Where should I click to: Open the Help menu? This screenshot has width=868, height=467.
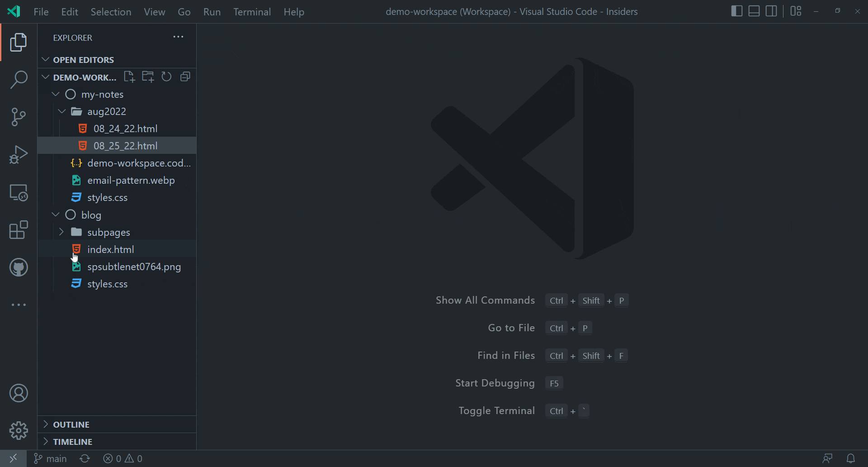coord(294,12)
